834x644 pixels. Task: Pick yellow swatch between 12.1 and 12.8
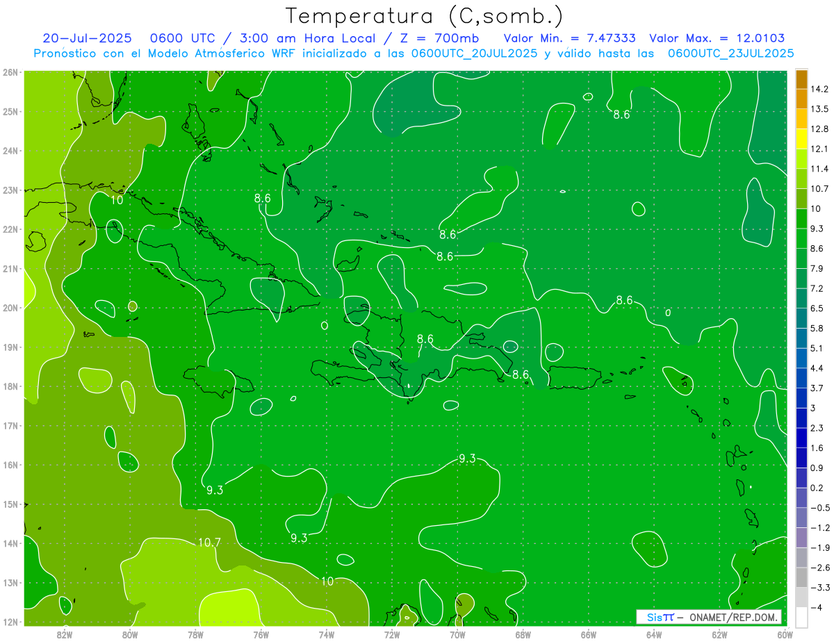[801, 138]
